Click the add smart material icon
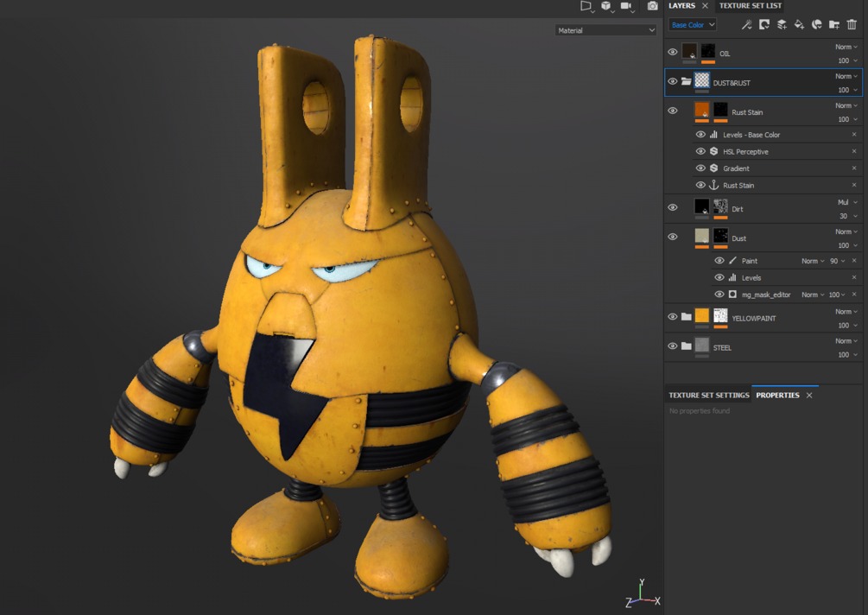The image size is (868, 615). tap(816, 25)
